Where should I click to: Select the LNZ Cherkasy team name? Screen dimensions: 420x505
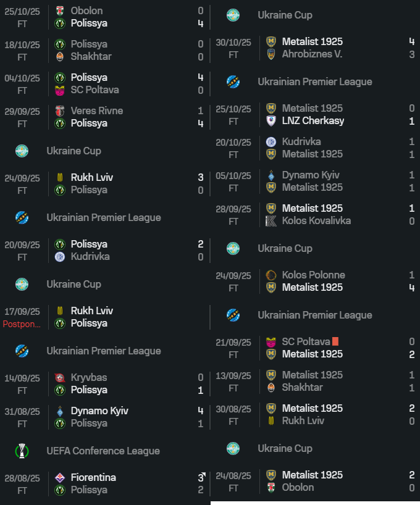(313, 121)
